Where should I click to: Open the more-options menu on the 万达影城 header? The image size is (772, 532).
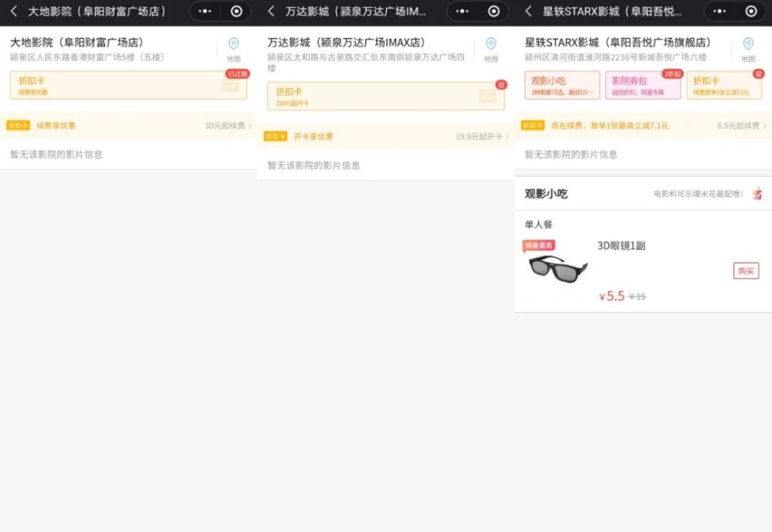[462, 12]
